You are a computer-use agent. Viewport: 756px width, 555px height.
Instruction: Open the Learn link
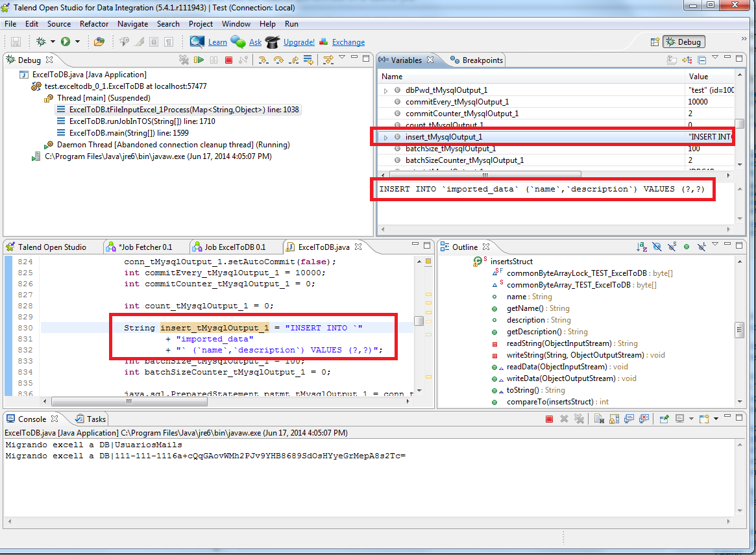[217, 42]
